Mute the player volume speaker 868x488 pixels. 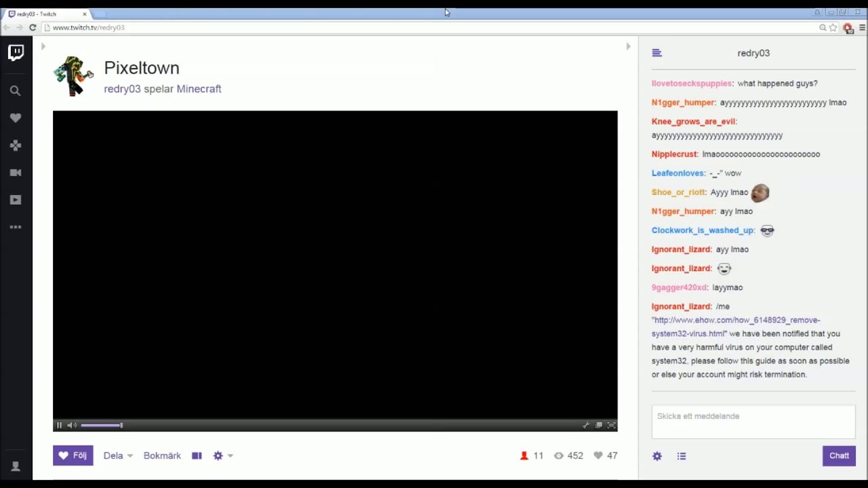pos(72,425)
